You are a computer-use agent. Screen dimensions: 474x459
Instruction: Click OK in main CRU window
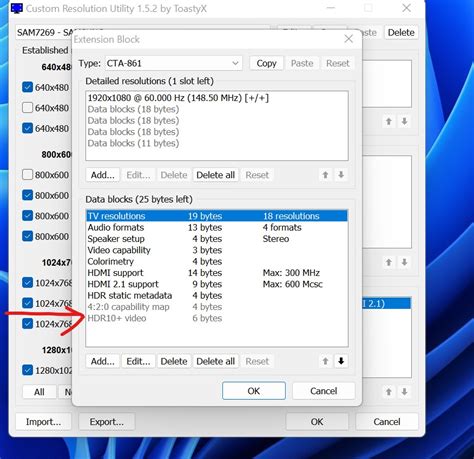point(317,422)
